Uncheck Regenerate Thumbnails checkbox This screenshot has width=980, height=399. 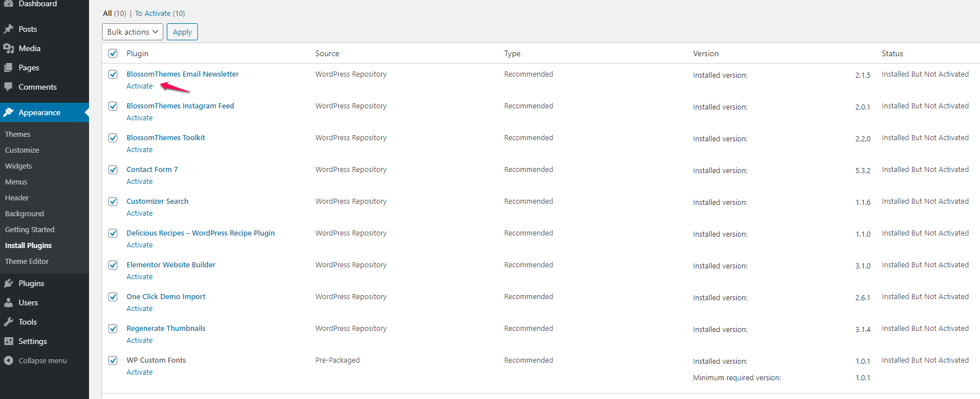113,329
